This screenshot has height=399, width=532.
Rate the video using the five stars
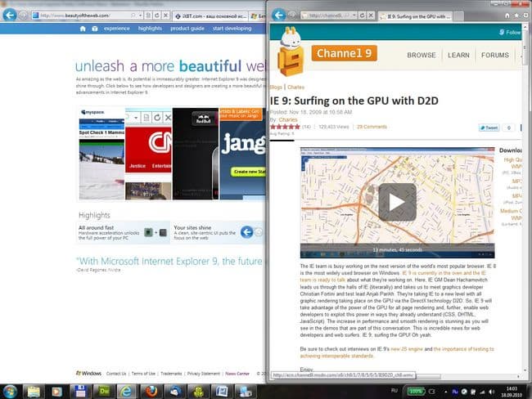[285, 127]
